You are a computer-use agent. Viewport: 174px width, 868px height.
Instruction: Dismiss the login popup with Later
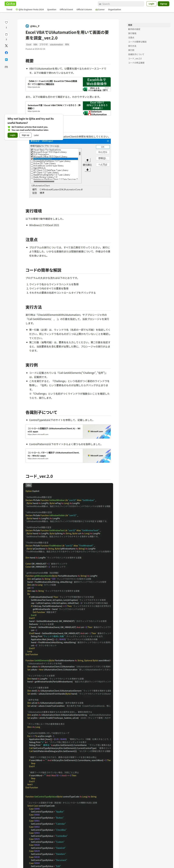36,135
